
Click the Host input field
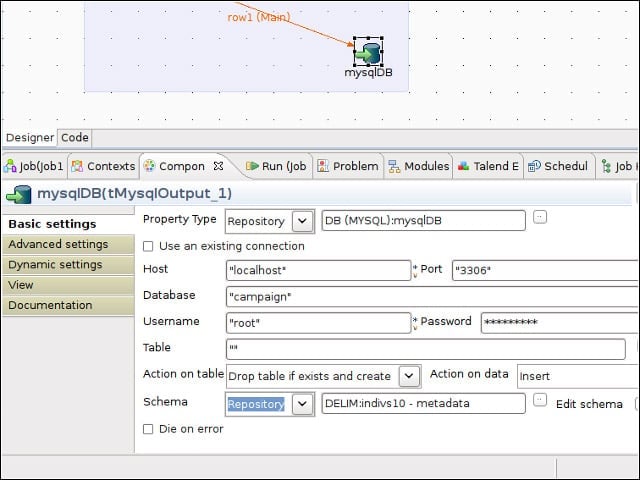(x=318, y=270)
